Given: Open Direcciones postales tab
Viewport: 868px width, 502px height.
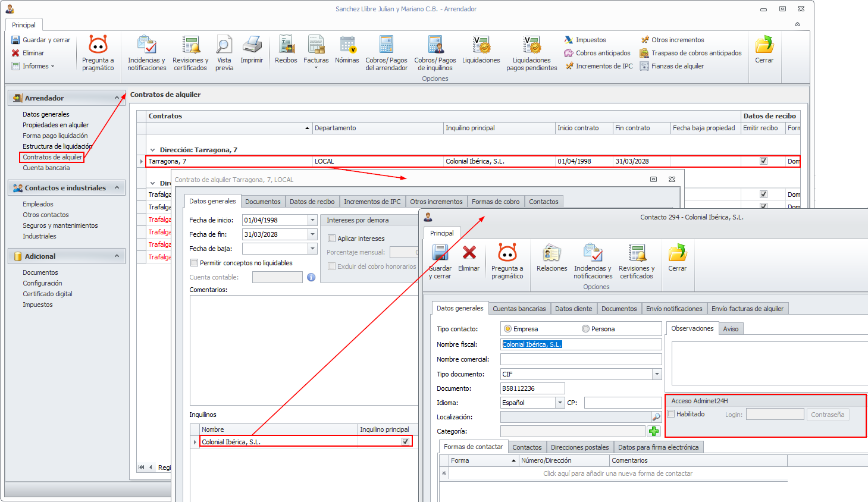Looking at the screenshot, I should tap(580, 447).
